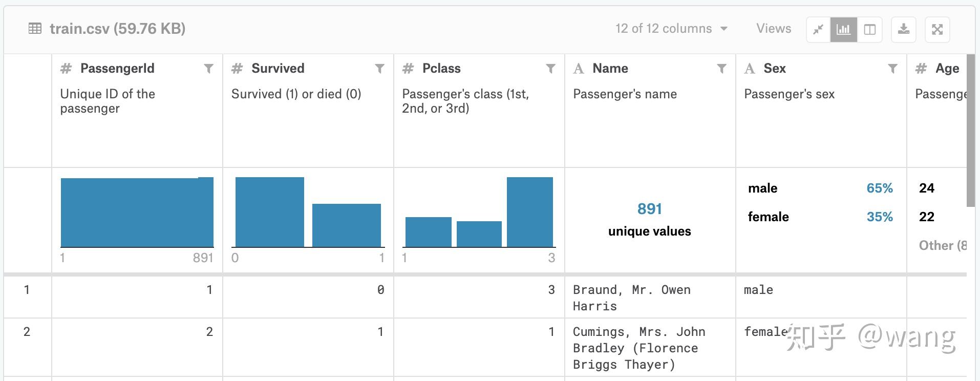Select the histogram detail view icon

pos(843,29)
